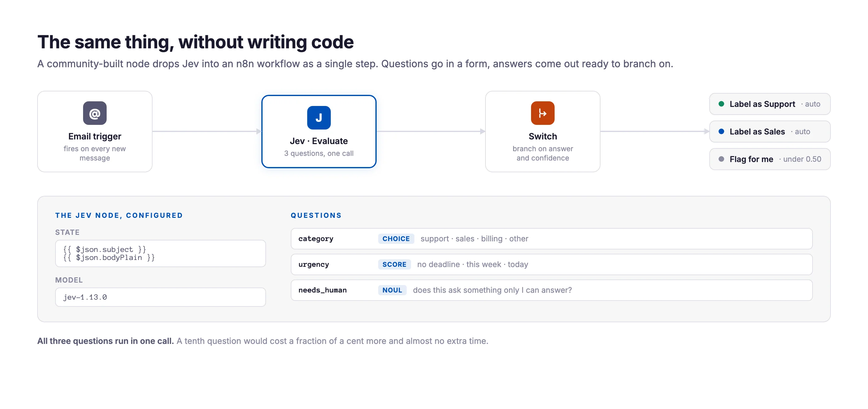Click 'does this ask something only I can answer?'
The height and width of the screenshot is (409, 868).
click(492, 290)
